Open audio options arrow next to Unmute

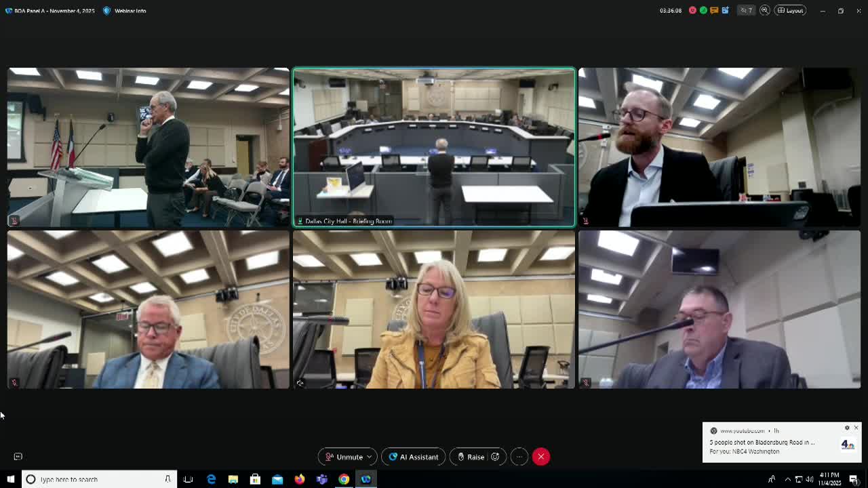tap(370, 457)
